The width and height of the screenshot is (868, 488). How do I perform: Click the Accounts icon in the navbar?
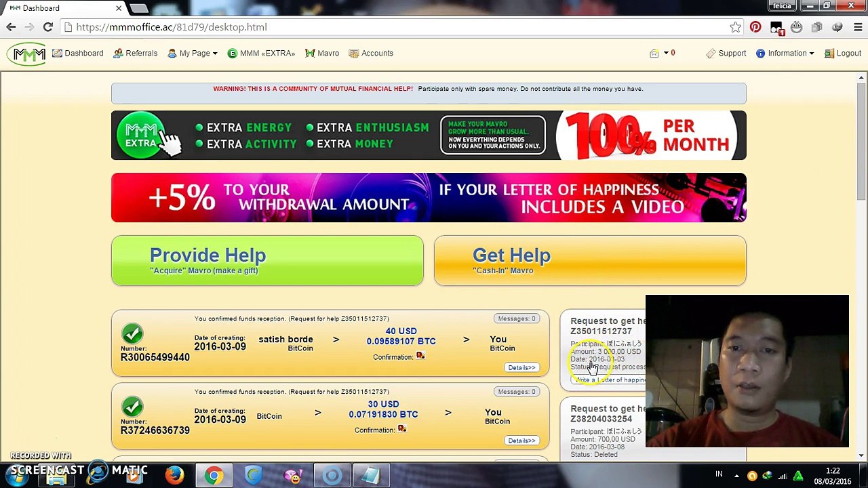point(353,54)
